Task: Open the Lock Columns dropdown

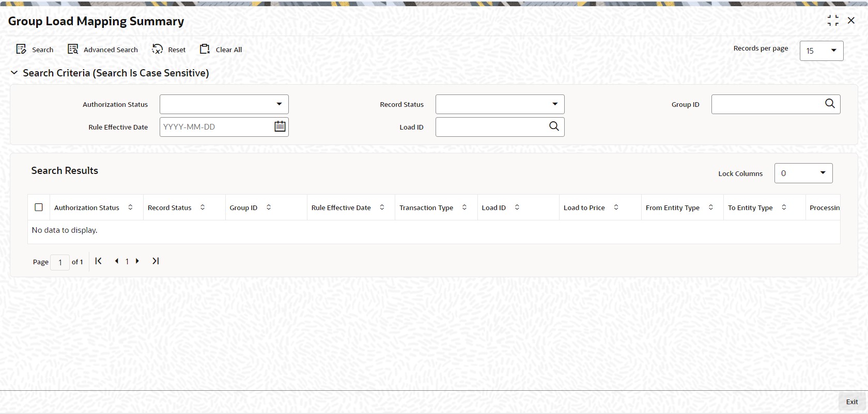Action: click(x=803, y=173)
